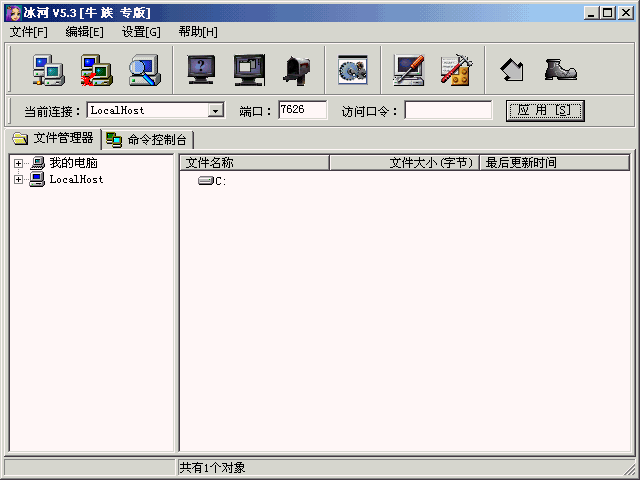The width and height of the screenshot is (640, 480).
Task: Click the boot shoe toolbar icon
Action: (x=560, y=69)
